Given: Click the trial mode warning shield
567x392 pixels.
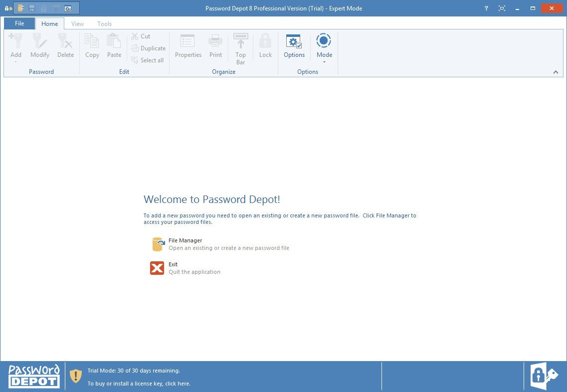Looking at the screenshot, I should [x=75, y=375].
